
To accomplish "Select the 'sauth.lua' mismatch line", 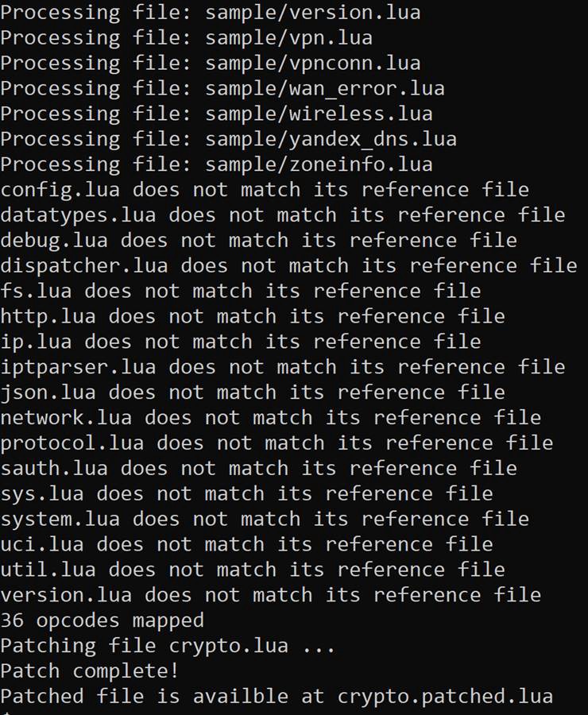I will tap(259, 468).
